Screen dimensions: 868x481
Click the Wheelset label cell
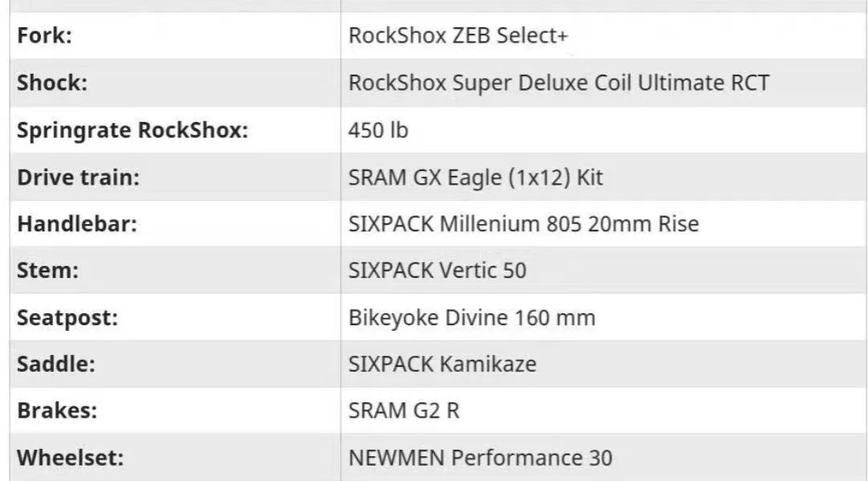(69, 458)
